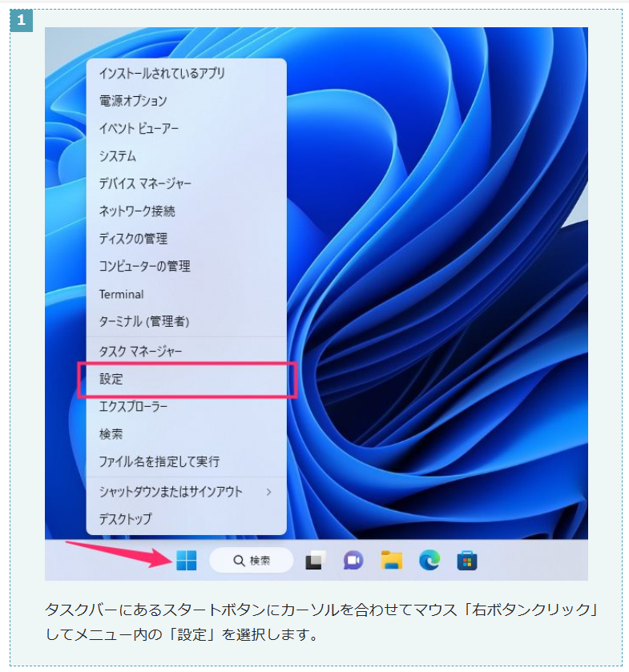Screen dimensions: 629x672
Task: Click the Windows Start button in taskbar
Action: click(x=186, y=560)
